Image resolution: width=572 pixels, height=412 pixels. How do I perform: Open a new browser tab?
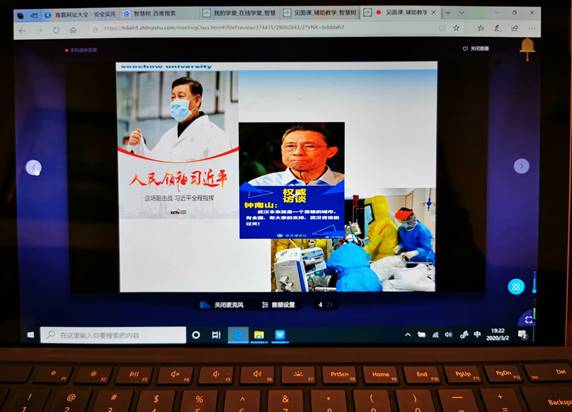[448, 13]
